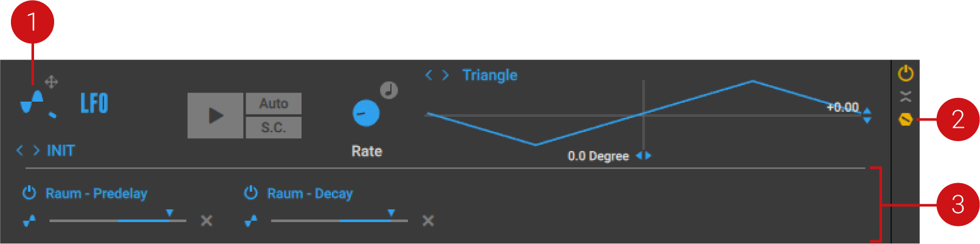
Task: Click the S.C. sidechain button
Action: (x=274, y=128)
